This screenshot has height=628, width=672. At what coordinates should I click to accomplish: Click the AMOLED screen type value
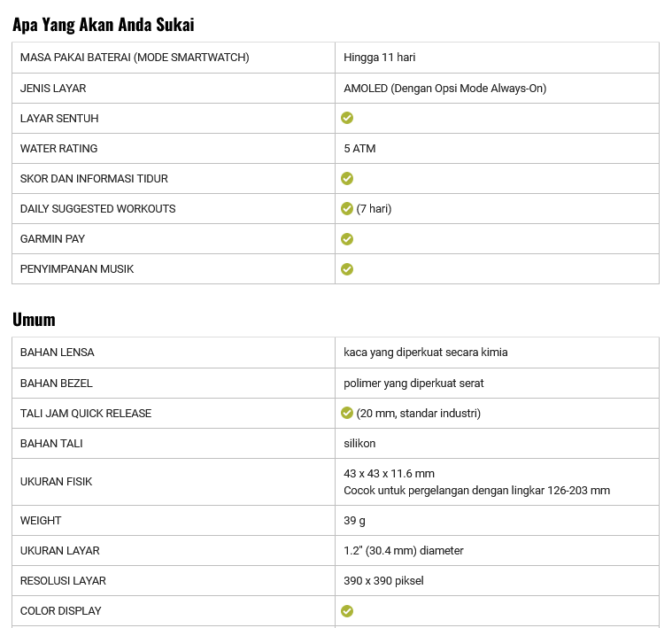[x=444, y=88]
